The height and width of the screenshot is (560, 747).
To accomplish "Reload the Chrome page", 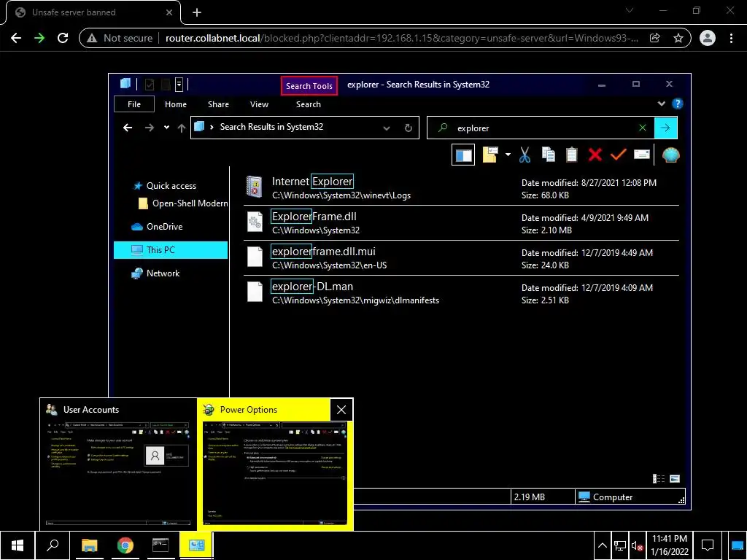I will click(x=63, y=38).
